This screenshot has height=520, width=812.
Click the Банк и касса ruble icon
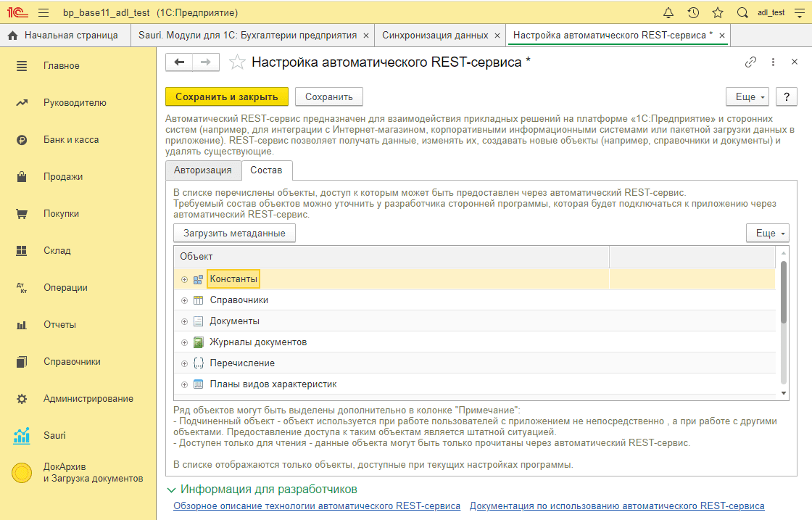[22, 140]
